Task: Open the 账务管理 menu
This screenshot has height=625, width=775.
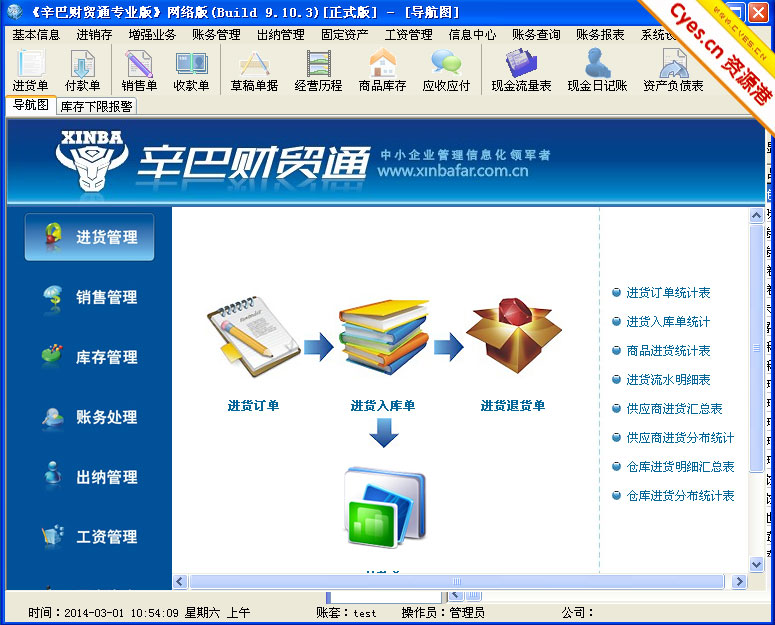Action: click(x=216, y=35)
